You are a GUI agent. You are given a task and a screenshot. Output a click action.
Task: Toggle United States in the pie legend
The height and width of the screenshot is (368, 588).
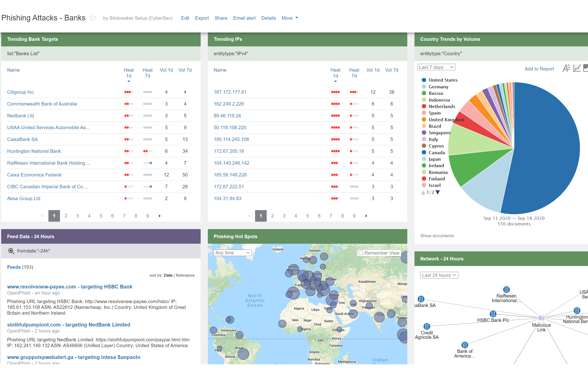[x=443, y=80]
